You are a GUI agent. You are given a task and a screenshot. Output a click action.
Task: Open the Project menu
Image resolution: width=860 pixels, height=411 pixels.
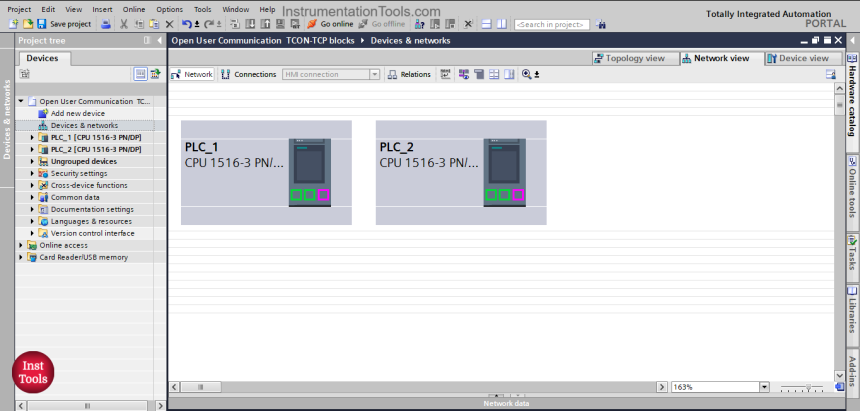19,9
